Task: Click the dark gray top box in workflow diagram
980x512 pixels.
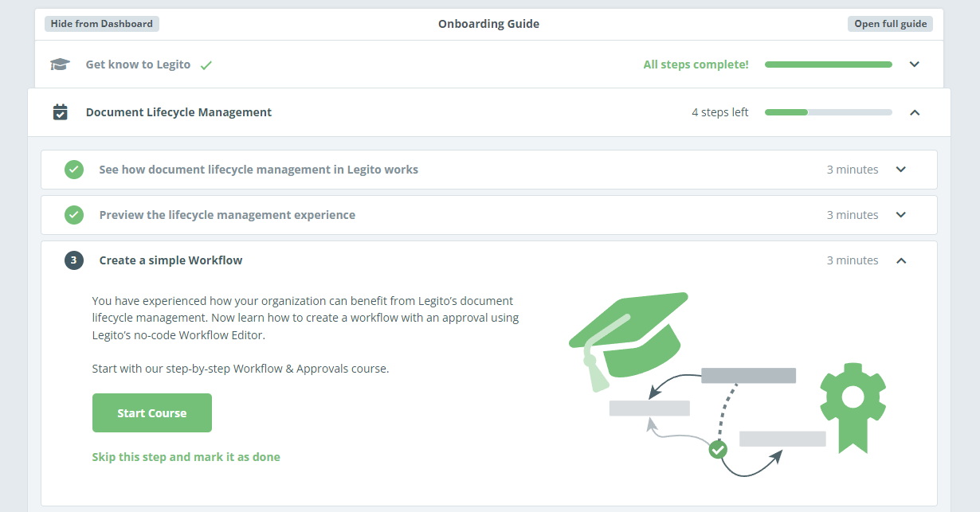Action: pyautogui.click(x=748, y=376)
